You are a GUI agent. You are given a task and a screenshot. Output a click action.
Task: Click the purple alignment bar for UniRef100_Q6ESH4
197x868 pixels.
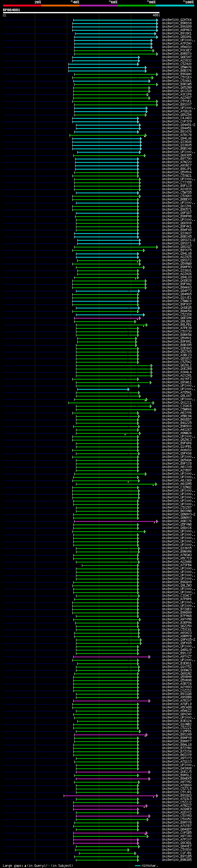[x=107, y=318]
